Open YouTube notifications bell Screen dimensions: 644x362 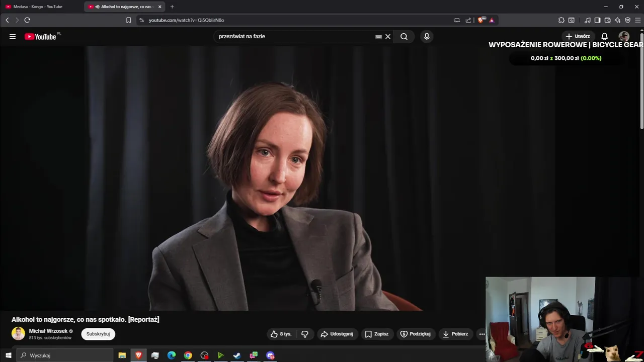click(605, 36)
